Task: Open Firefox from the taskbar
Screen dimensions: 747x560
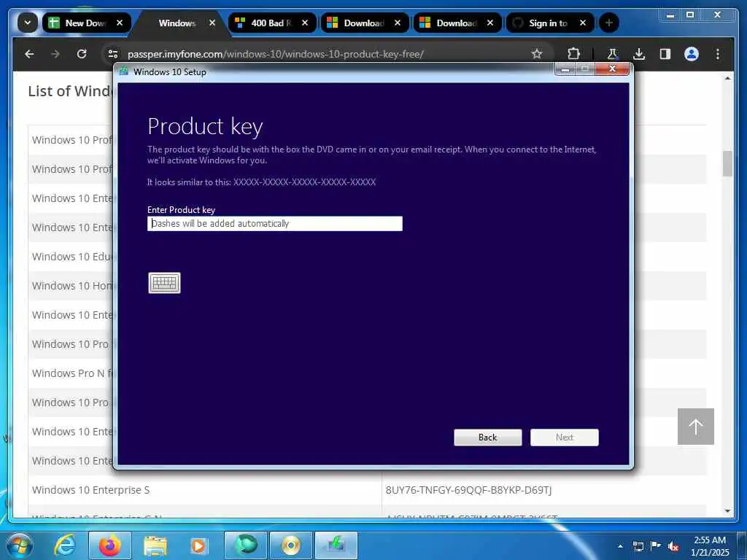Action: (109, 545)
